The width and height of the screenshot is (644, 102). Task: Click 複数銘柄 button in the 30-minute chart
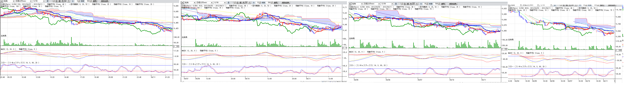[x=453, y=4]
